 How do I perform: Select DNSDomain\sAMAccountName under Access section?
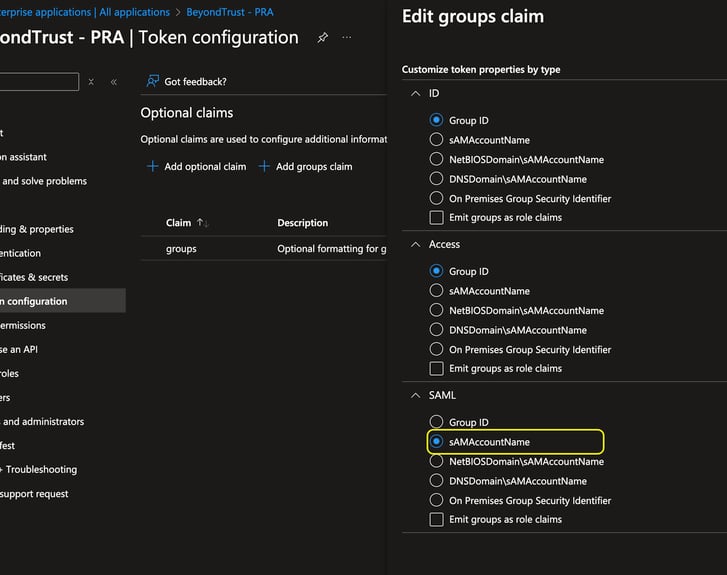point(436,330)
